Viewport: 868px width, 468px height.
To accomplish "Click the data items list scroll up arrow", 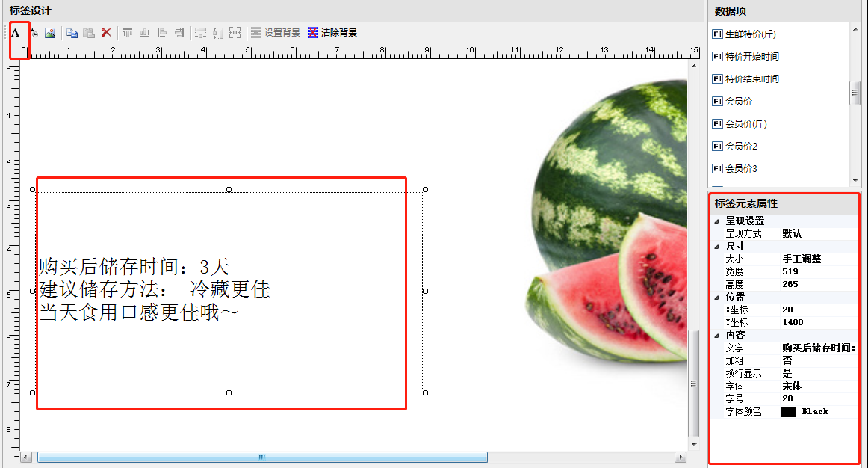I will [x=855, y=29].
